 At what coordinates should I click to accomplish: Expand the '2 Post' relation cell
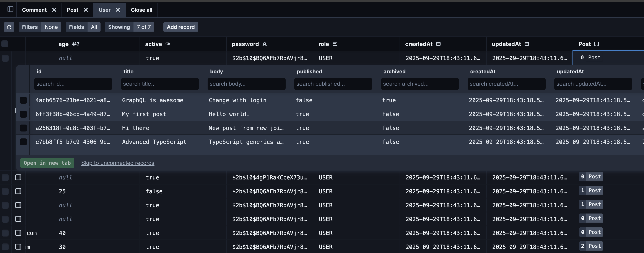[x=591, y=246]
